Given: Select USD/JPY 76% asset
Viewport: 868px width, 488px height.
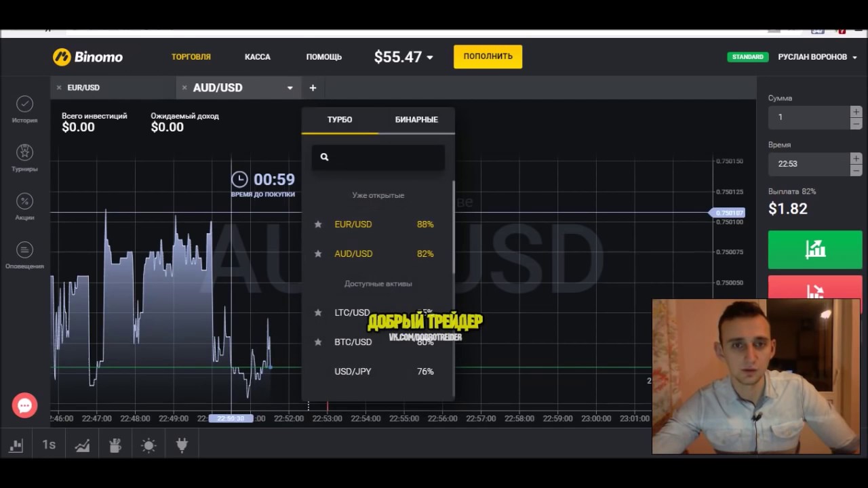Looking at the screenshot, I should coord(378,371).
